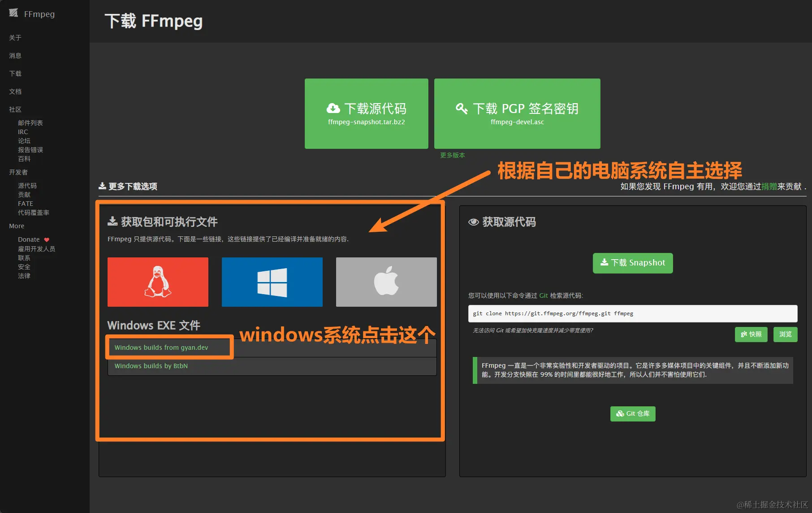Open the 代码覆盖率 link
The width and height of the screenshot is (812, 513).
tap(34, 213)
